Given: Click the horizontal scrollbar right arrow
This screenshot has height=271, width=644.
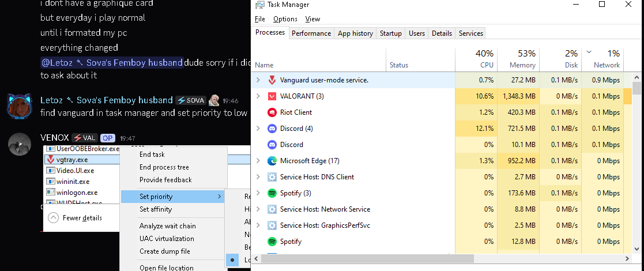Looking at the screenshot, I should (x=627, y=259).
